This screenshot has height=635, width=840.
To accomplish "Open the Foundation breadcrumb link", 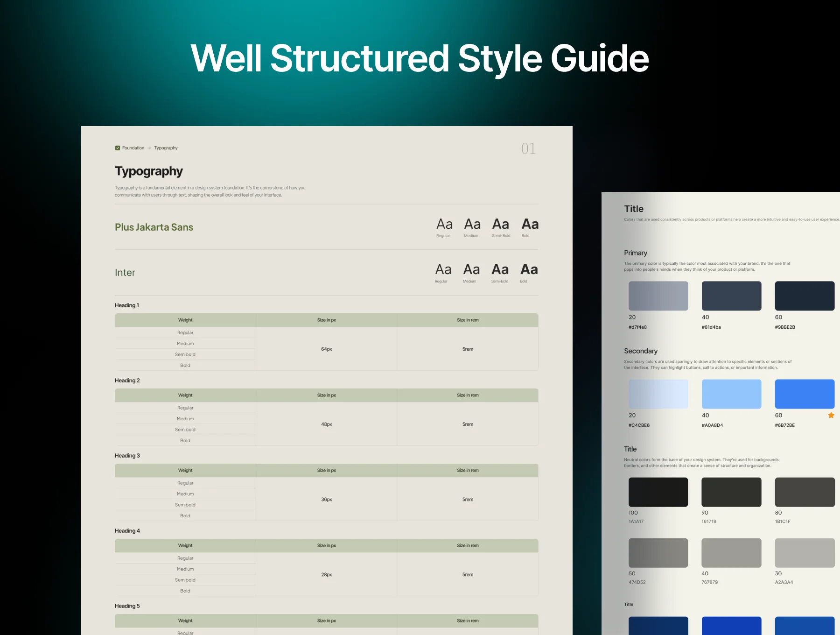I will click(133, 148).
